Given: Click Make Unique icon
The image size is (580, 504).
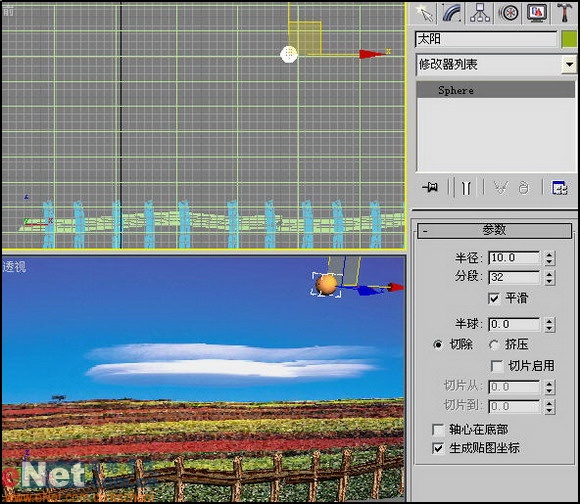Looking at the screenshot, I should pos(500,187).
